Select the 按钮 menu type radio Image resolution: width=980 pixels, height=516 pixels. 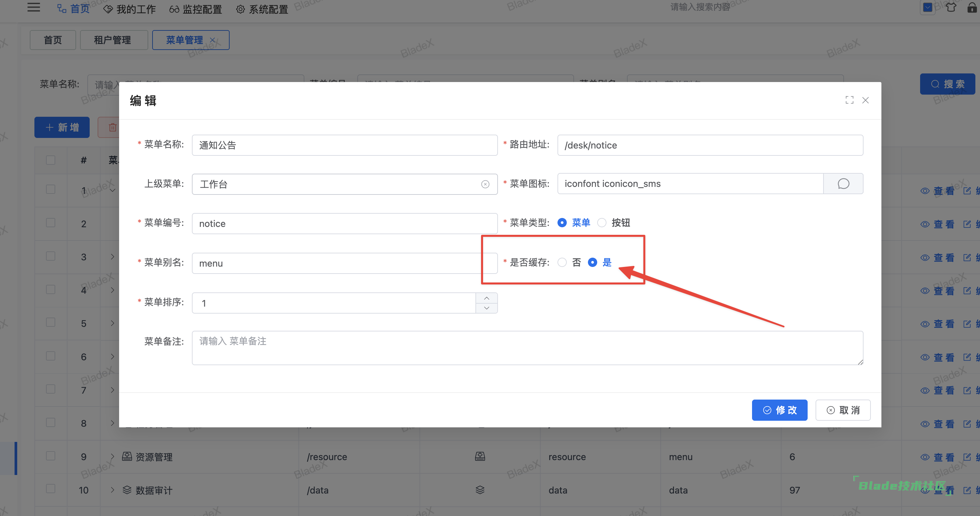601,223
